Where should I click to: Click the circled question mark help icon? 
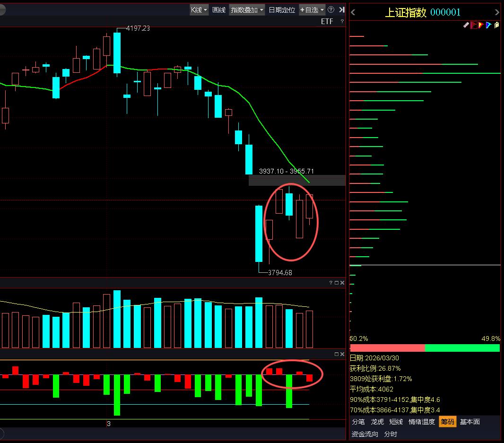[x=331, y=9]
